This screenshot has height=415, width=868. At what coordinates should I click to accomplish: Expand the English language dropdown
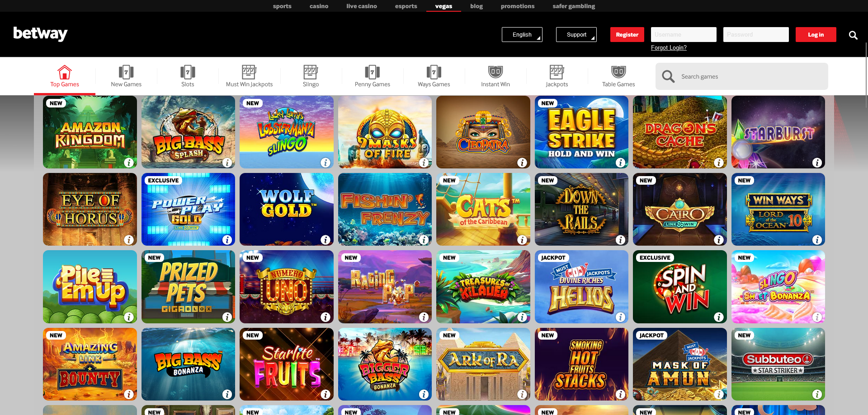[x=522, y=35]
